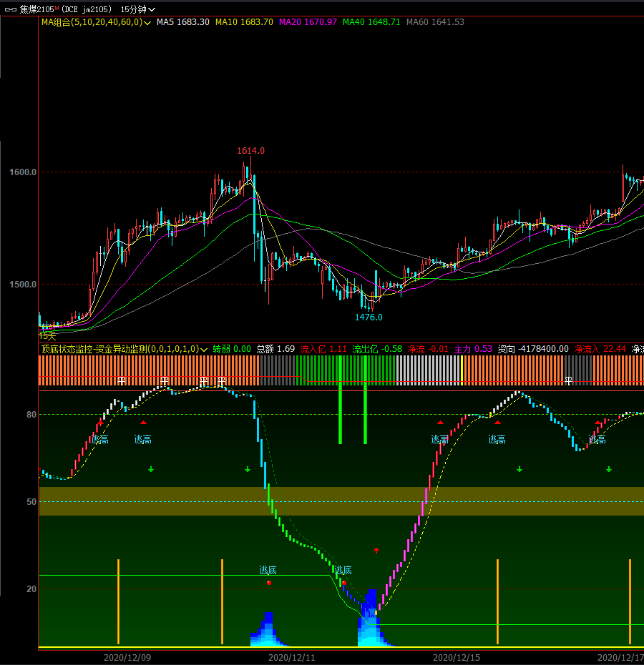Click the 资向 -4178400.00 readout
This screenshot has height=665, width=644.
tap(533, 349)
